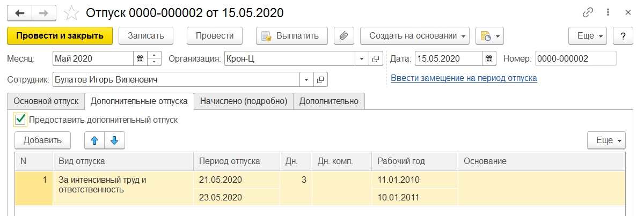Image resolution: width=644 pixels, height=216 pixels.
Task: Open calendar for the Дата field
Action: pos(488,59)
